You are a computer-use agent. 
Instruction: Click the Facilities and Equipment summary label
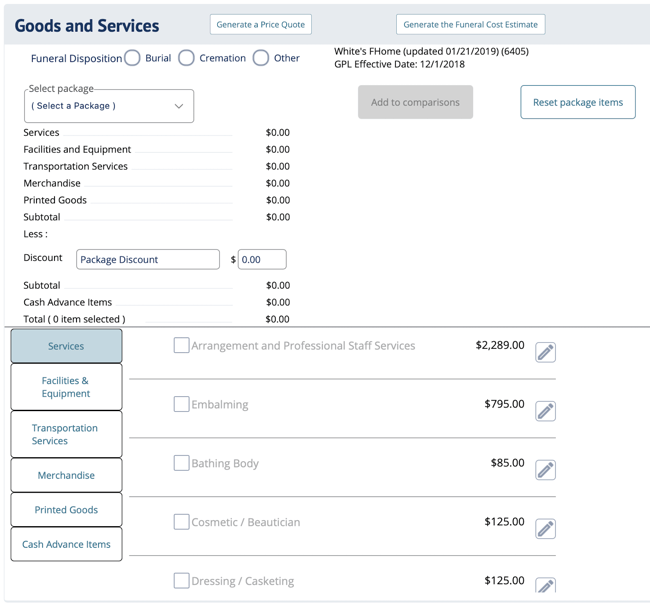point(77,149)
